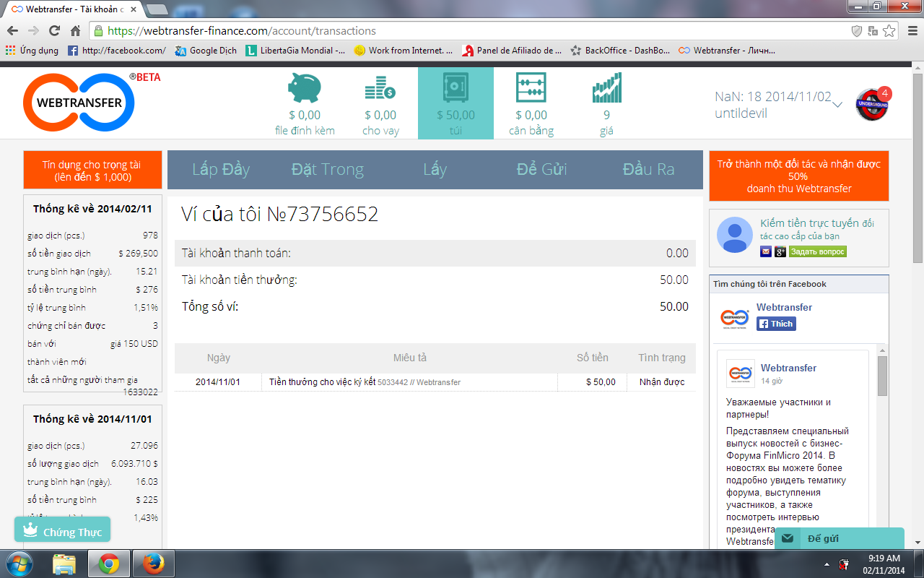Open the Ứng dụng apps shortcut
The width and height of the screenshot is (924, 578).
click(x=32, y=51)
